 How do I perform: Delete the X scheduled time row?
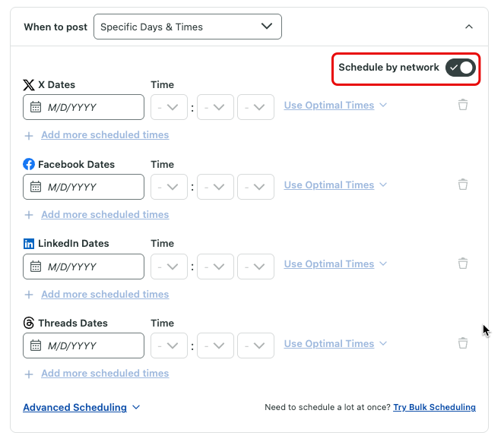click(x=462, y=105)
